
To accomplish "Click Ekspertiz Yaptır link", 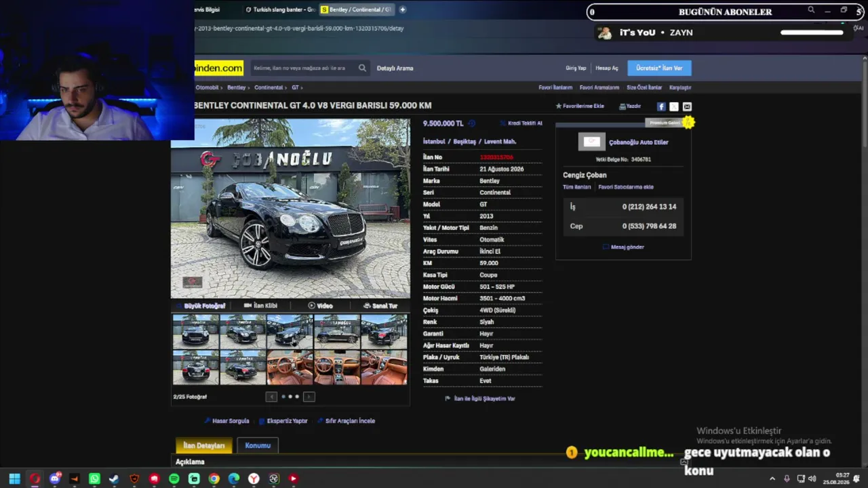I will pyautogui.click(x=283, y=421).
